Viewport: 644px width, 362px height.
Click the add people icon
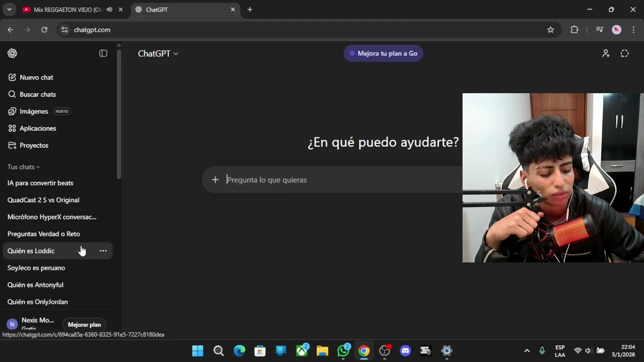click(606, 53)
